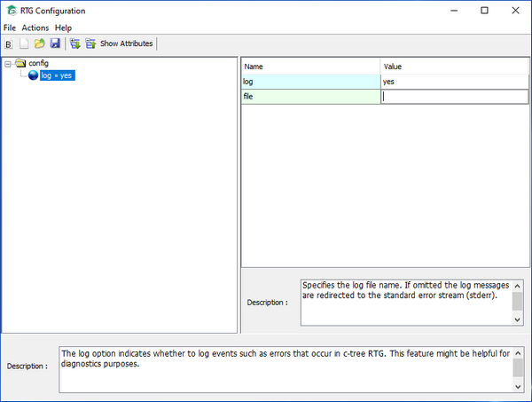Select the 'file' name cell
Image resolution: width=532 pixels, height=402 pixels.
click(311, 97)
